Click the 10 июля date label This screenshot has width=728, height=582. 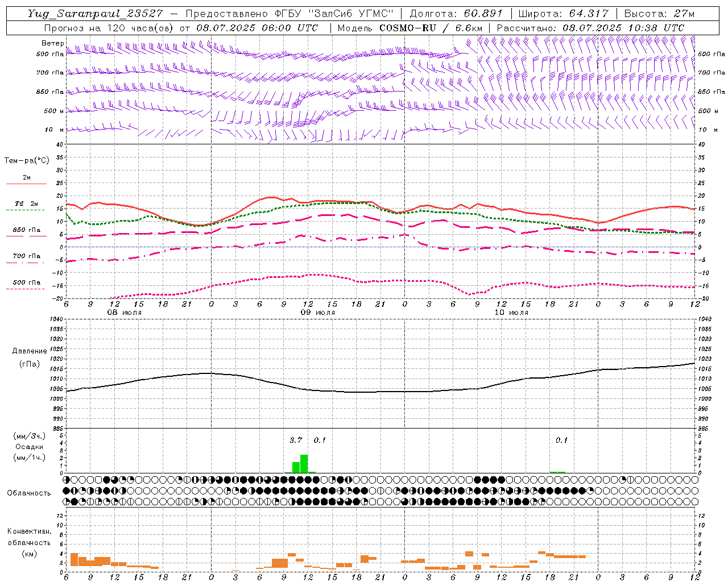pos(511,313)
